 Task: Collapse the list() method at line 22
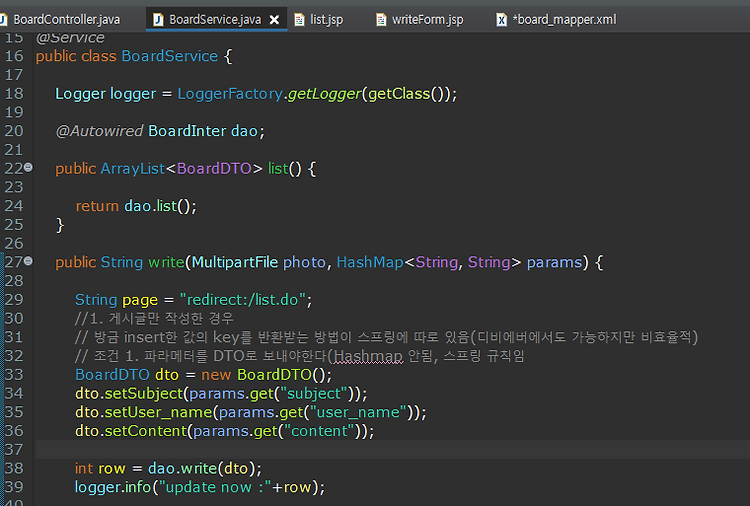(x=28, y=167)
